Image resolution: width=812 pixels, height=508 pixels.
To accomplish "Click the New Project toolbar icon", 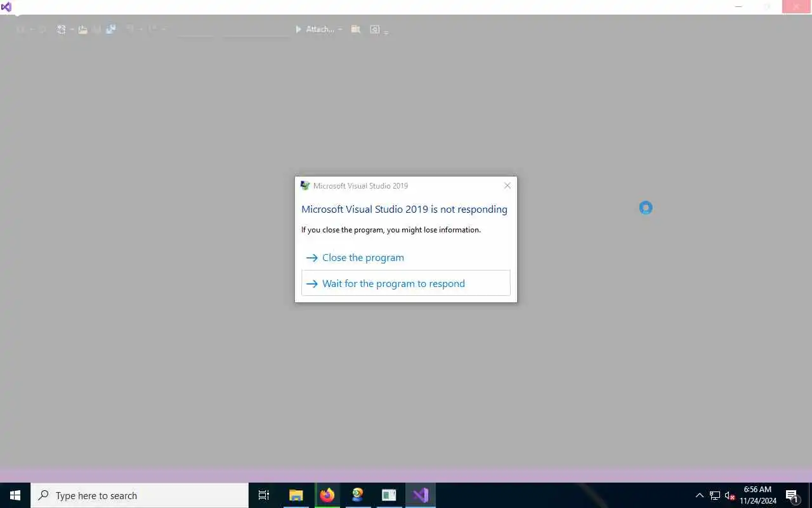I will pos(61,29).
